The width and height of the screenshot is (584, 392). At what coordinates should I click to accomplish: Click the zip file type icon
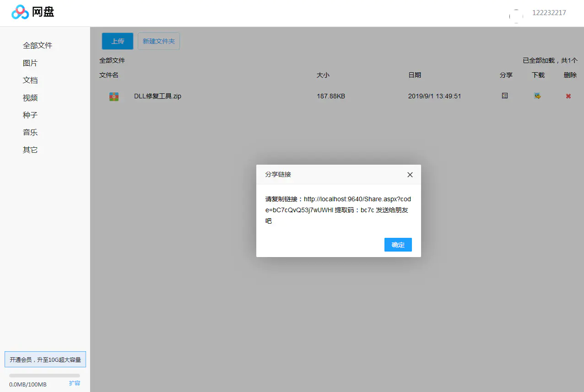point(114,96)
